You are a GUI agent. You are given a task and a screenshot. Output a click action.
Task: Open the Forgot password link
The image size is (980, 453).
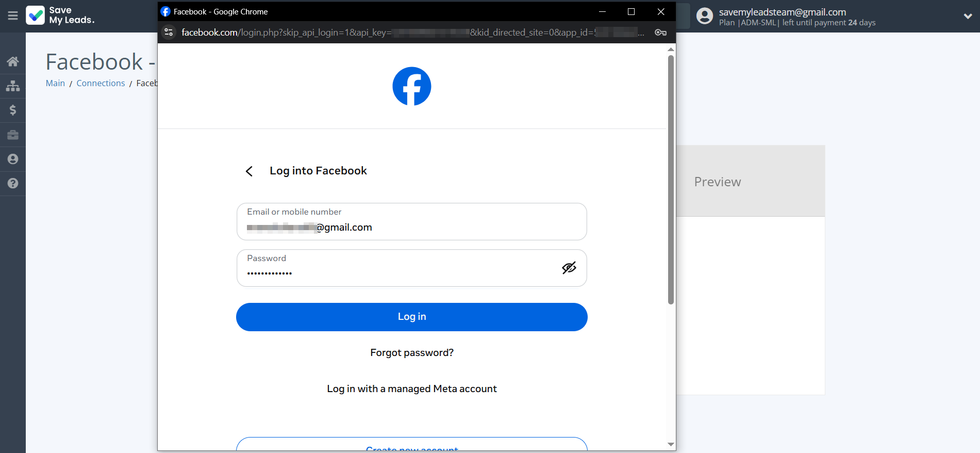[411, 352]
